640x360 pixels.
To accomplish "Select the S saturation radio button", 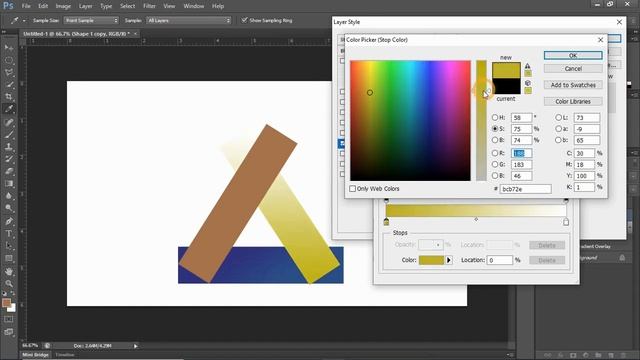I will click(x=495, y=129).
